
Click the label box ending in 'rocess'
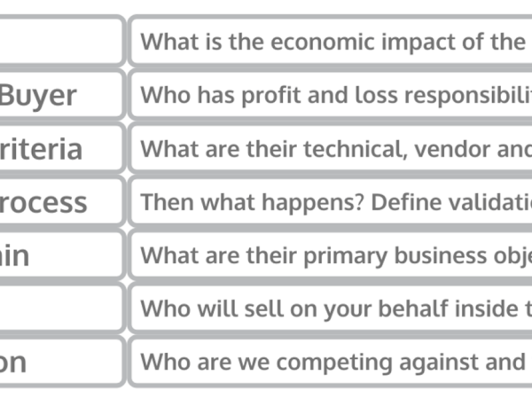(x=62, y=201)
